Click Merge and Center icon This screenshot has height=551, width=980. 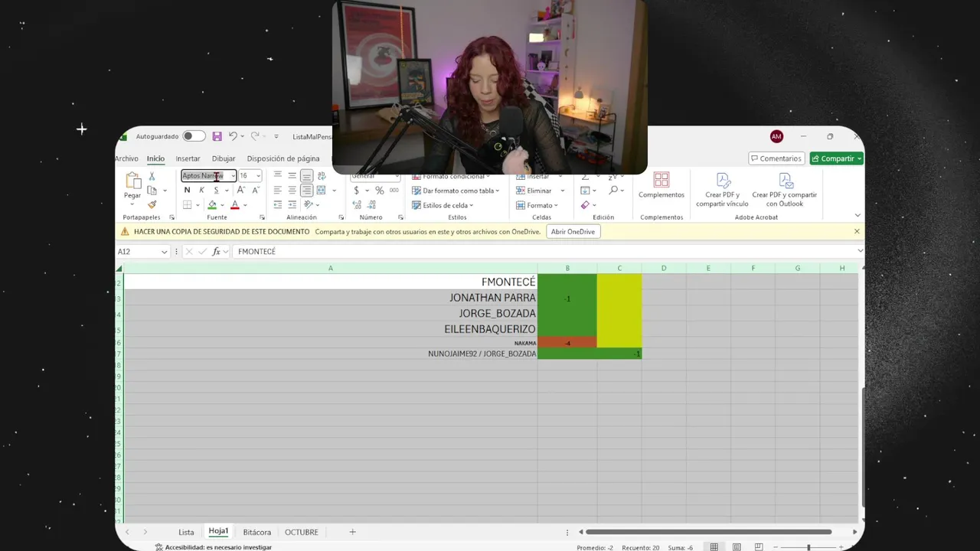point(322,190)
